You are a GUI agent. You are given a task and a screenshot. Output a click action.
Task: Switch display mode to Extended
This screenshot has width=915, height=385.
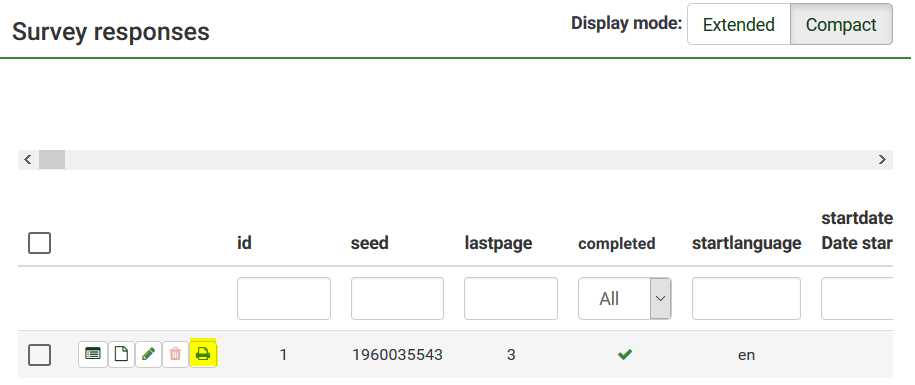(x=739, y=24)
